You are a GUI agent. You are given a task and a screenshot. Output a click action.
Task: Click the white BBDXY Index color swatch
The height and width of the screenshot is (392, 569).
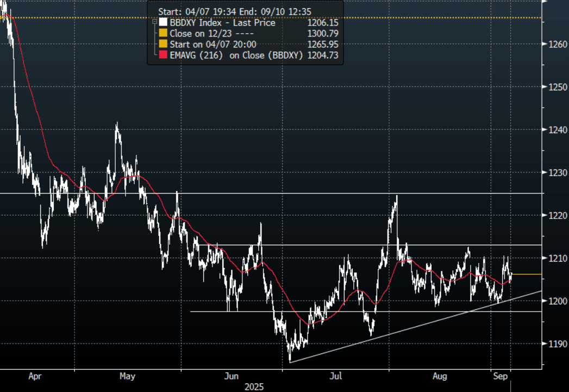162,23
